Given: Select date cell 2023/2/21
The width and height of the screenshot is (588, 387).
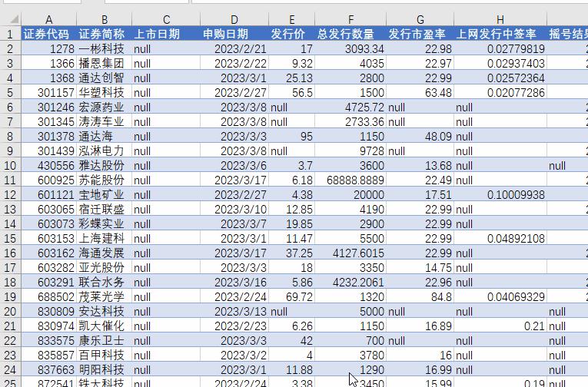Looking at the screenshot, I should tap(234, 48).
